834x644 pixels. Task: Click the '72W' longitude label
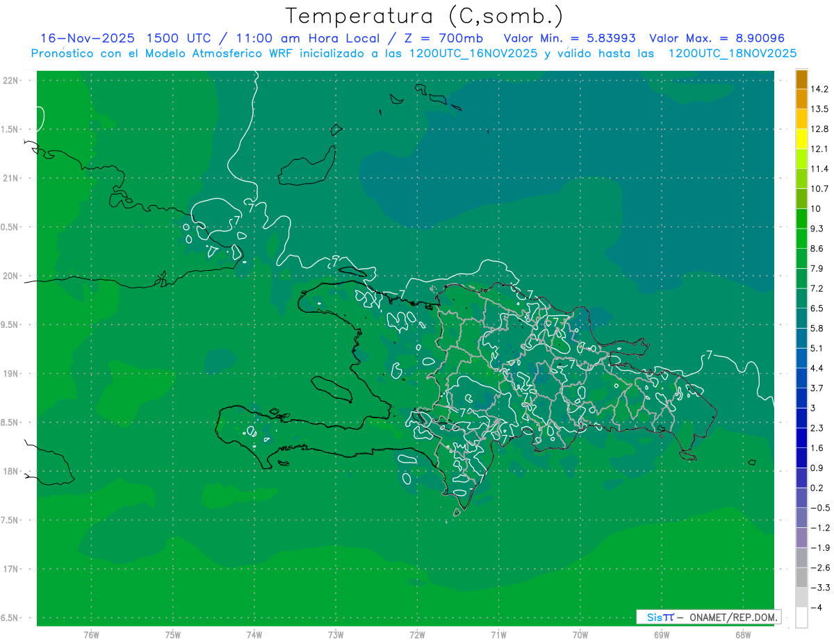point(417,634)
